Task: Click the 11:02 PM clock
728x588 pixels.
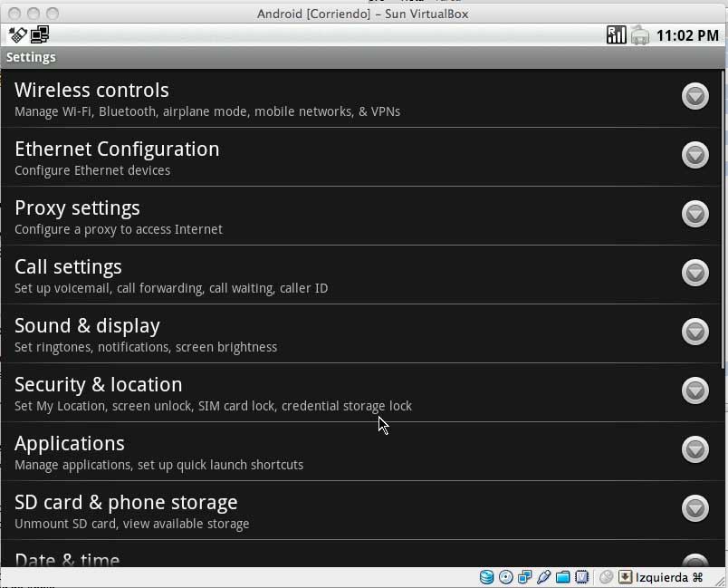Action: [x=687, y=35]
